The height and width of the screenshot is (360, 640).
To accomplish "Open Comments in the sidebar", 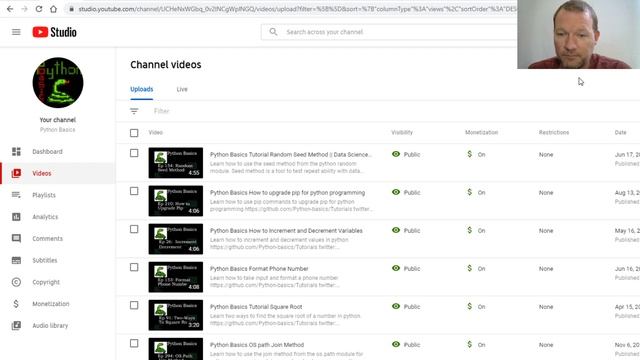I will (x=47, y=238).
